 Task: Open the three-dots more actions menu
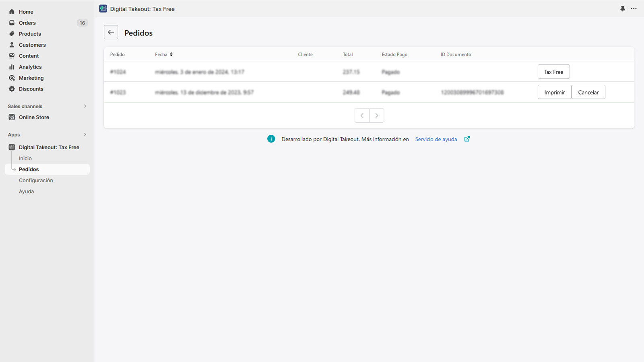click(x=634, y=8)
